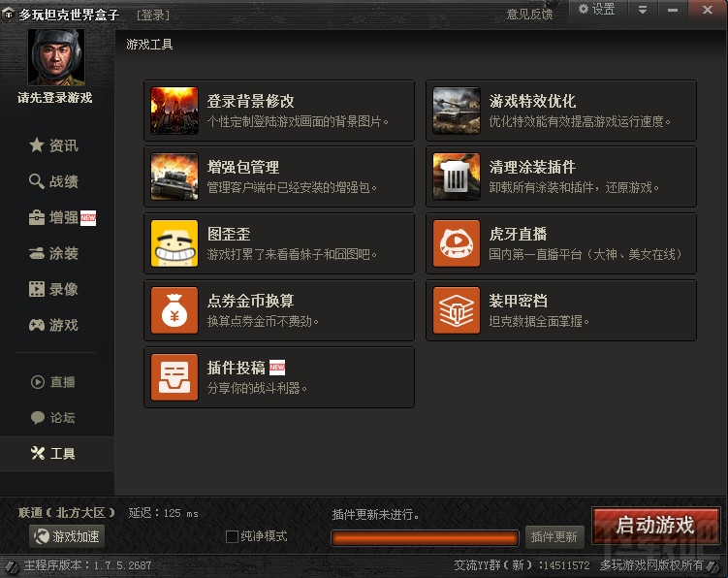Click the 插件更新未进行 status text

376,514
